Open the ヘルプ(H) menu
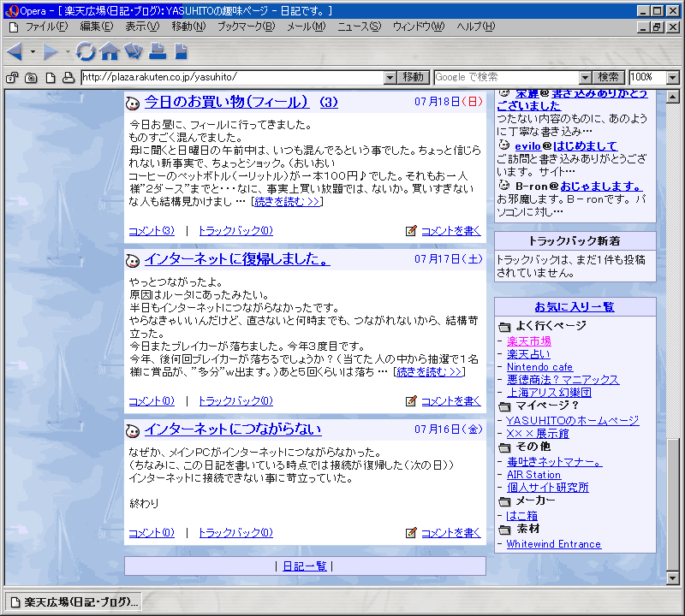 476,27
